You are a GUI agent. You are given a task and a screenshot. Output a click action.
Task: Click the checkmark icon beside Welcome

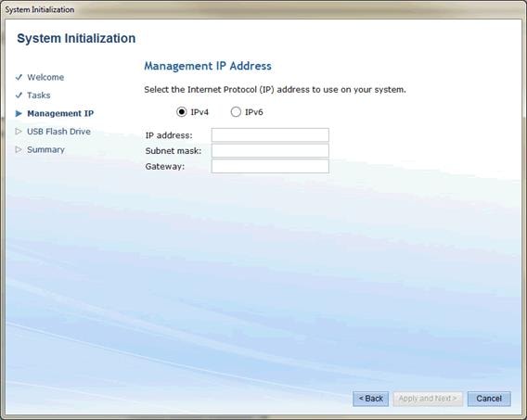coord(19,77)
